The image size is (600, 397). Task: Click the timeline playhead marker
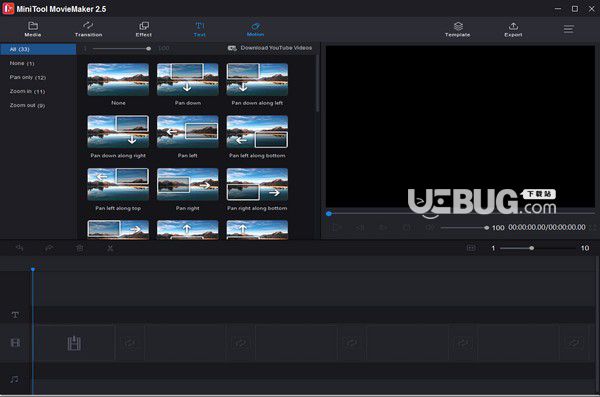(33, 270)
